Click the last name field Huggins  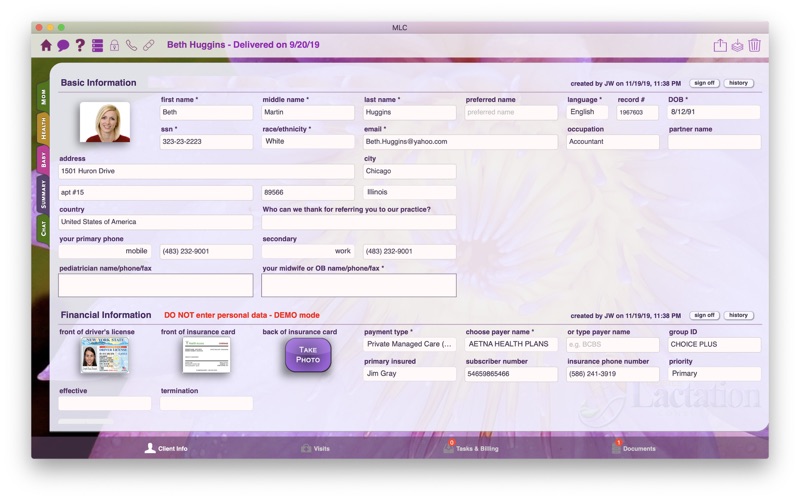410,112
